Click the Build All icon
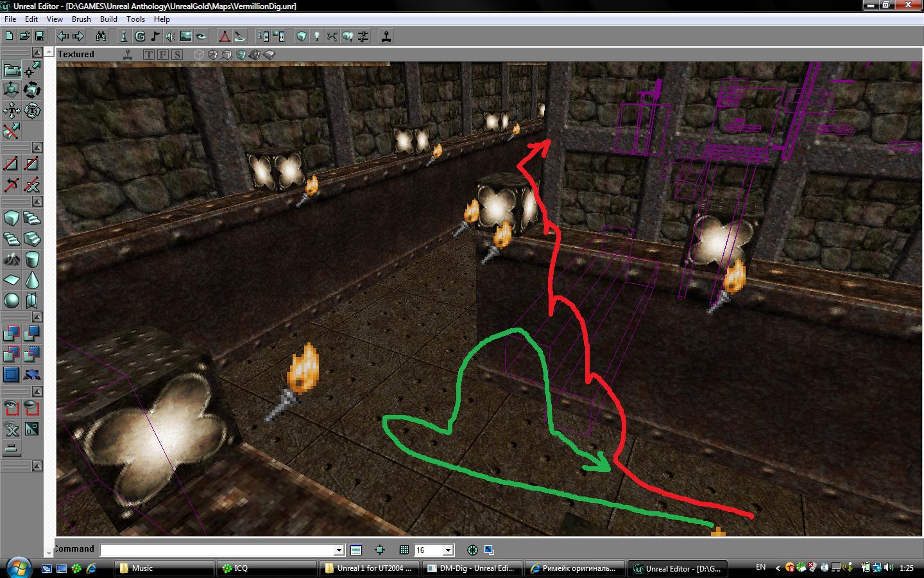This screenshot has width=924, height=578. [x=348, y=37]
